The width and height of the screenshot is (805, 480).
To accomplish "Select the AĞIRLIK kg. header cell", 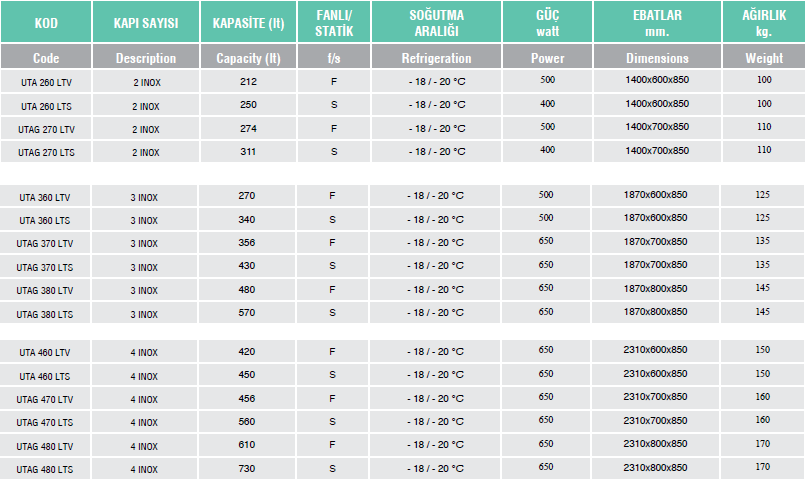I will point(764,22).
